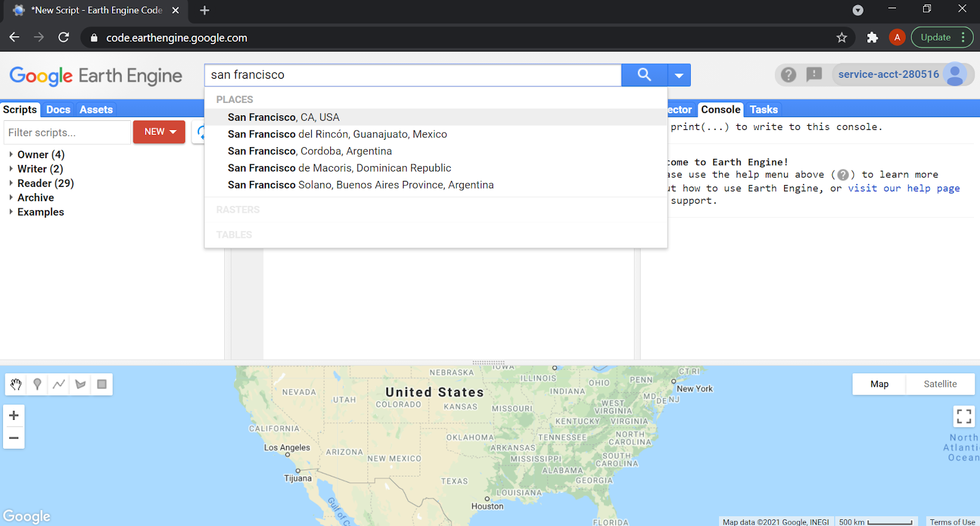The height and width of the screenshot is (526, 980).
Task: Open the help question mark menu
Action: pos(788,75)
